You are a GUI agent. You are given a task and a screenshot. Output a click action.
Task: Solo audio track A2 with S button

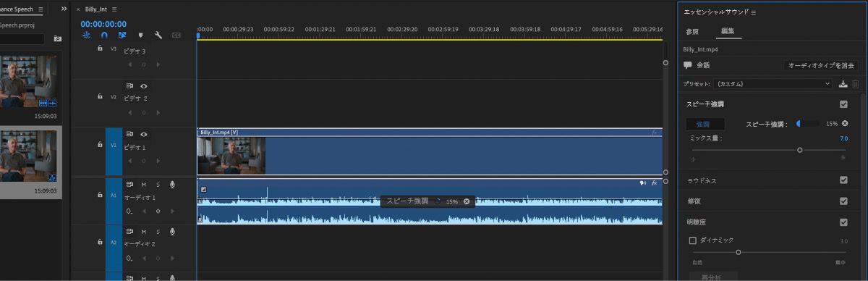click(x=158, y=231)
